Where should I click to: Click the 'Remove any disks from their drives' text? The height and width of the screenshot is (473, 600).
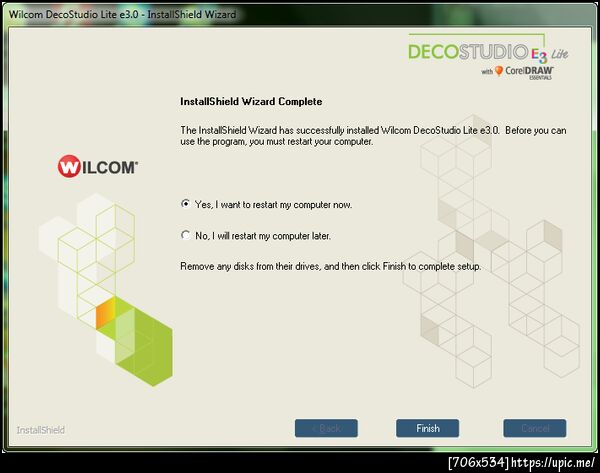click(x=331, y=266)
